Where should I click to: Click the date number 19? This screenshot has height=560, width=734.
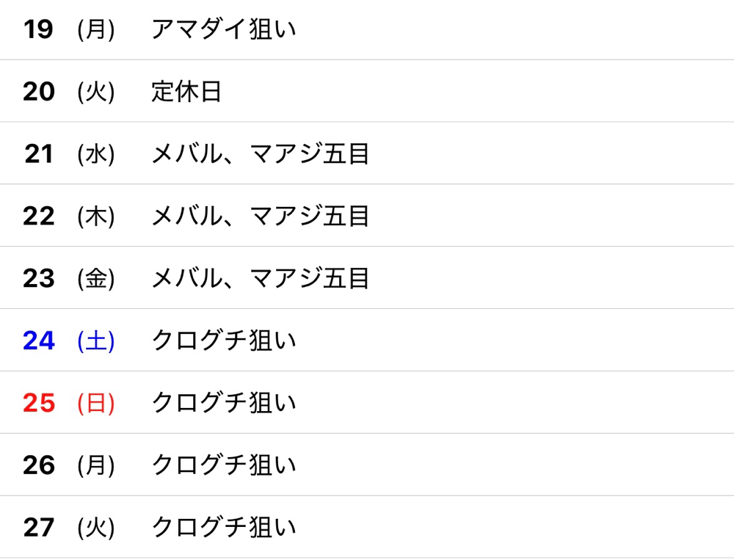coord(38,29)
